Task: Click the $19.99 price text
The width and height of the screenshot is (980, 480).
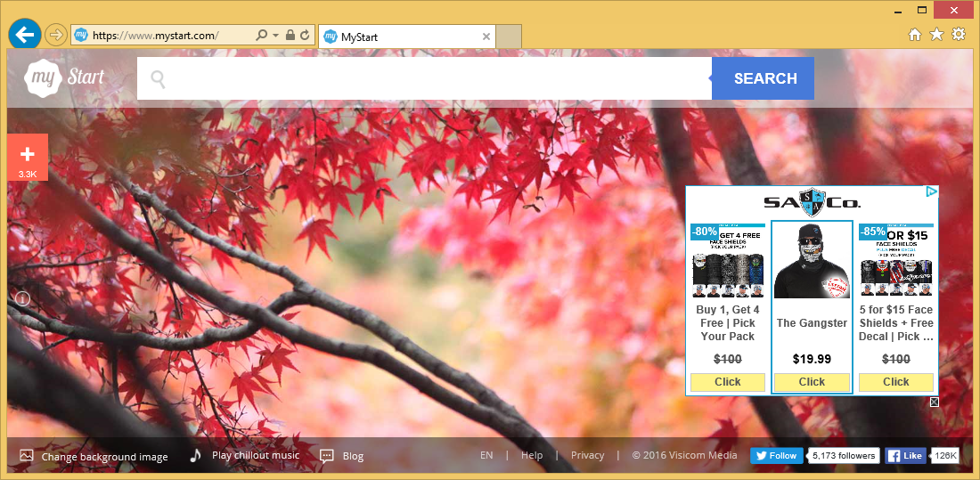Action: [812, 359]
